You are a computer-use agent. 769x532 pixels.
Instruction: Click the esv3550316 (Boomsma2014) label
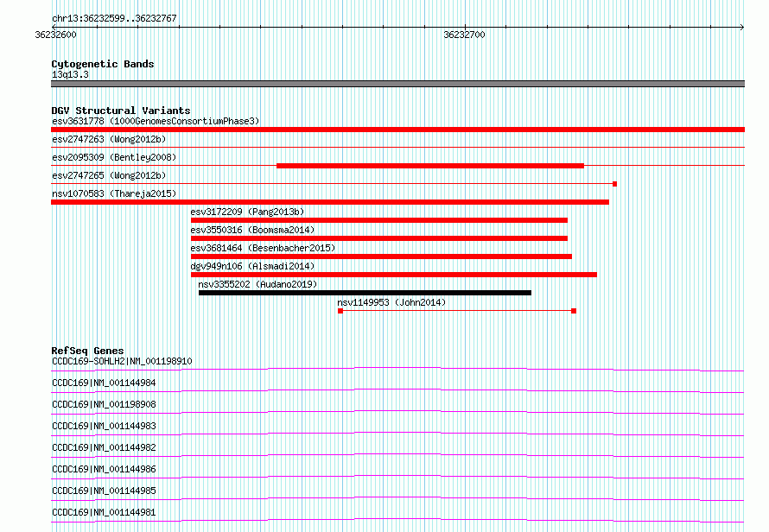tap(252, 230)
